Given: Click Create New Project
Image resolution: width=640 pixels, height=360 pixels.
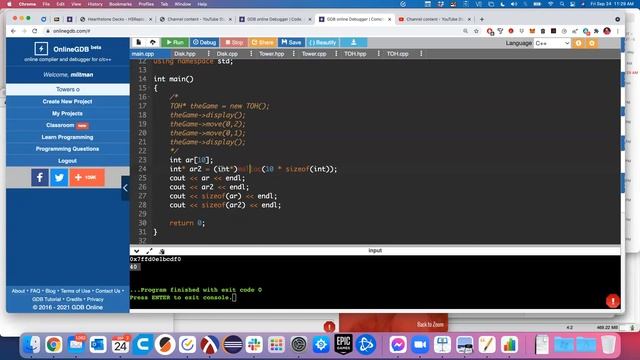Looking at the screenshot, I should pos(68,101).
